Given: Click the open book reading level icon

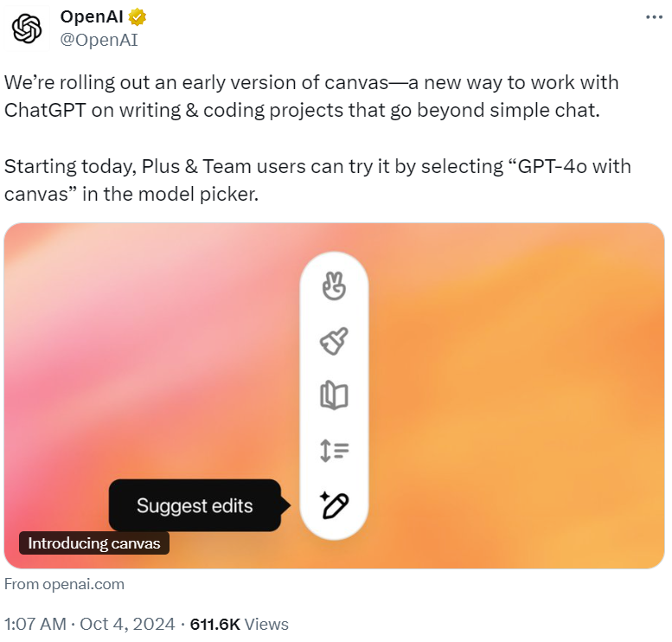Looking at the screenshot, I should [x=334, y=395].
